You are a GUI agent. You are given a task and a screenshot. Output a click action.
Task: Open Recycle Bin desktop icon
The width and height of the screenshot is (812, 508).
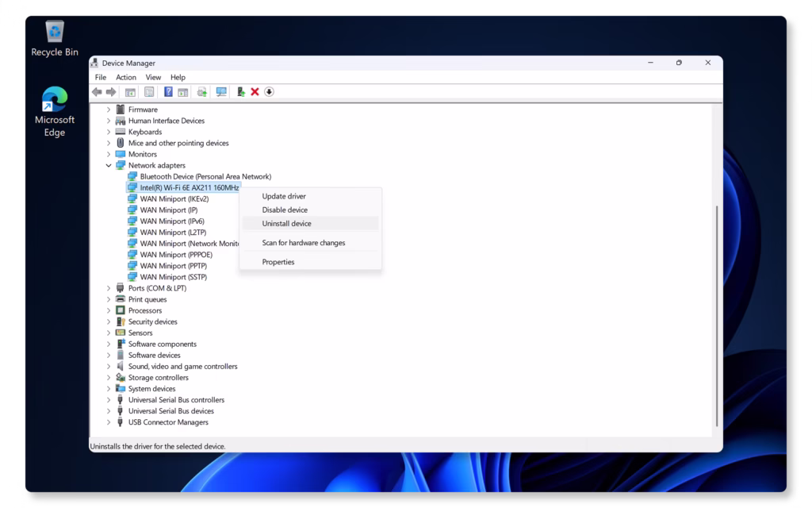[55, 38]
